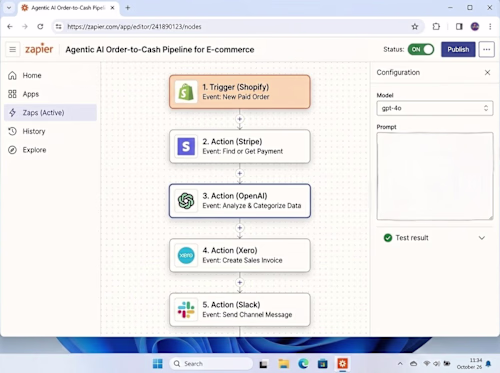This screenshot has width=500, height=373.
Task: Open the Model gpt-4o dropdown
Action: coord(435,108)
